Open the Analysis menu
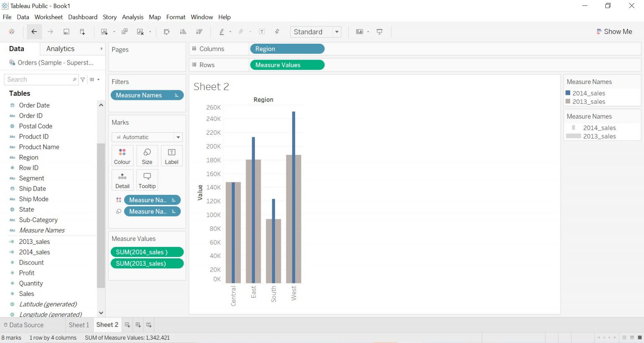 [x=132, y=17]
